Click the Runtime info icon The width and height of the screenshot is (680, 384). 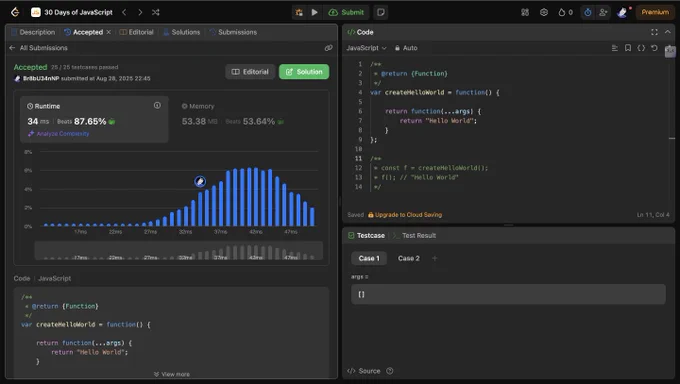point(157,105)
